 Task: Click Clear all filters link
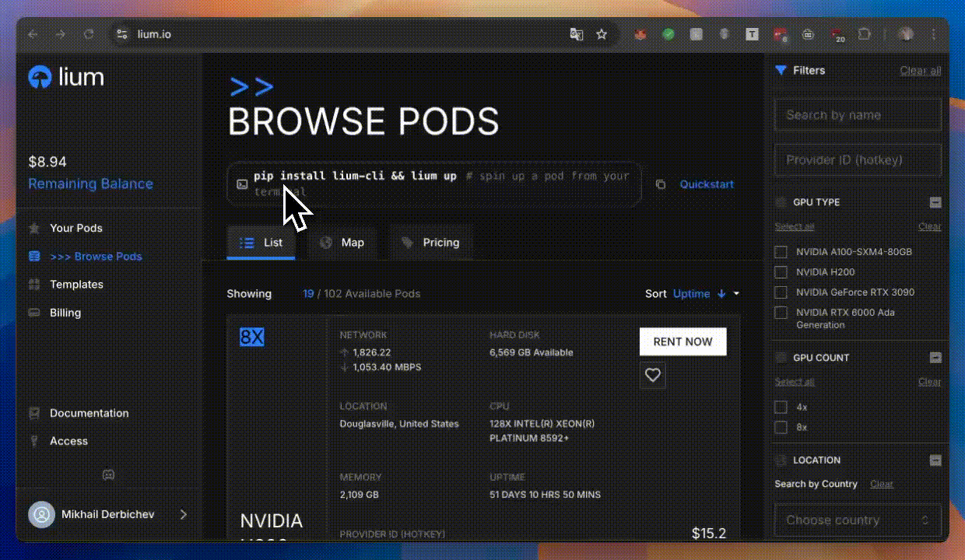[921, 70]
